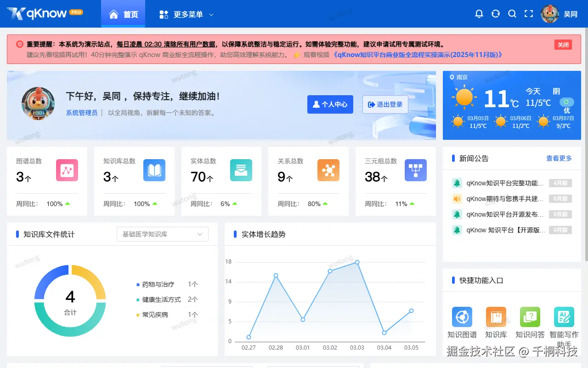Open the 知识图谱 quick entry icon
The image size is (588, 368).
point(462,316)
